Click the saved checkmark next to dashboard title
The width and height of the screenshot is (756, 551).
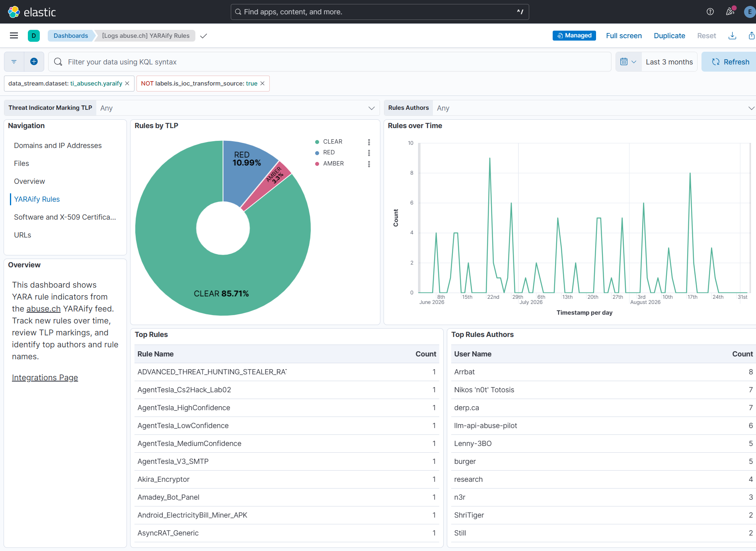point(203,36)
